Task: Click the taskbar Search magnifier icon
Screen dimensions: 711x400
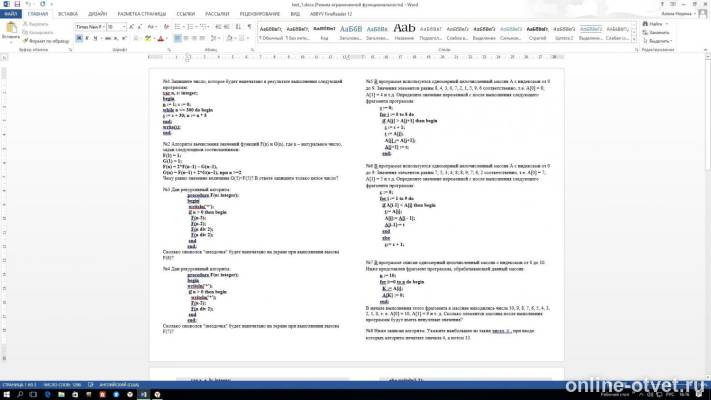Action: [20, 395]
